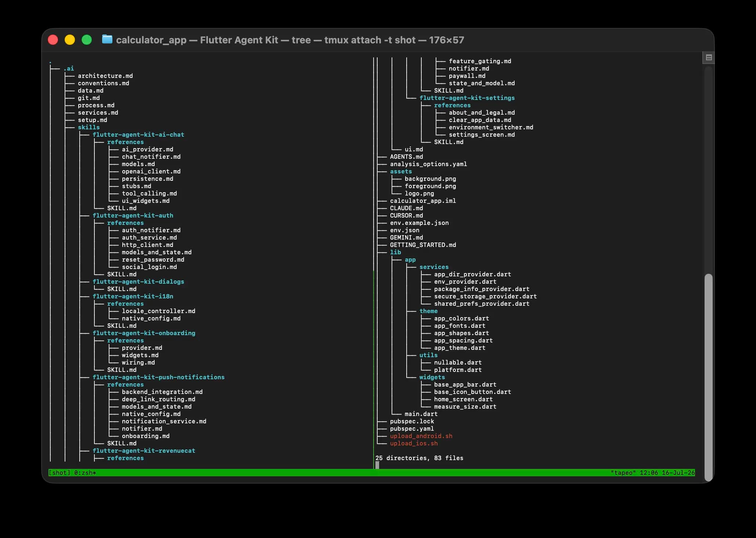This screenshot has height=538, width=756.
Task: Click settings_screen.md file name
Action: point(482,134)
